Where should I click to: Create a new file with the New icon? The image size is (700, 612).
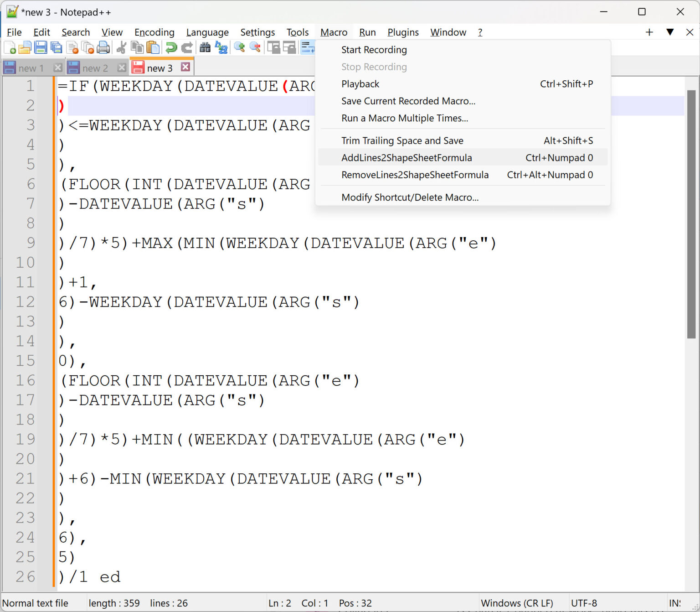coord(9,47)
